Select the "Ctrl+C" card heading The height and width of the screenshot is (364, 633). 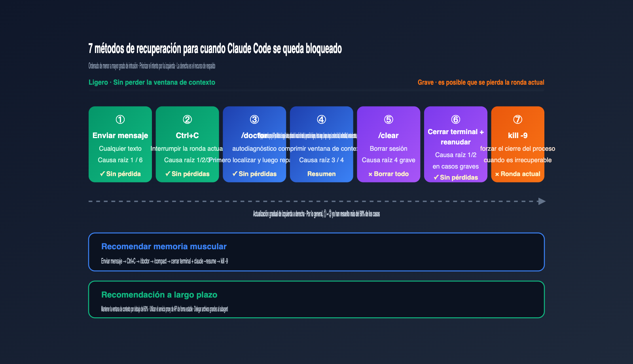click(x=188, y=135)
